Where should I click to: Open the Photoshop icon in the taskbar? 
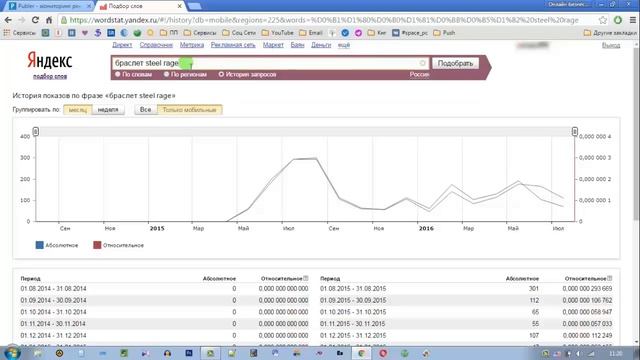pos(189,353)
